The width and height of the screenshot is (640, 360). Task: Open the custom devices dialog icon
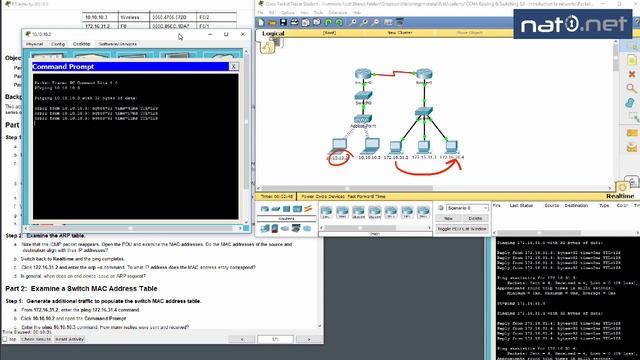pos(400,22)
